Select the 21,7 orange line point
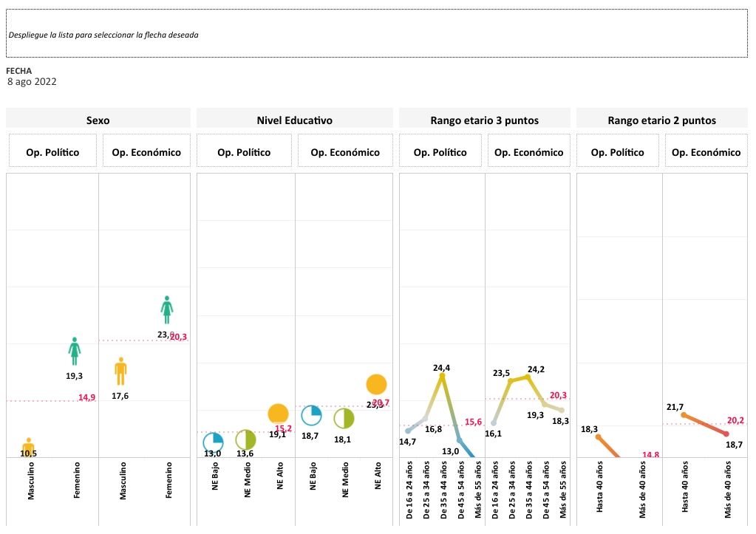The width and height of the screenshot is (756, 534). [684, 415]
